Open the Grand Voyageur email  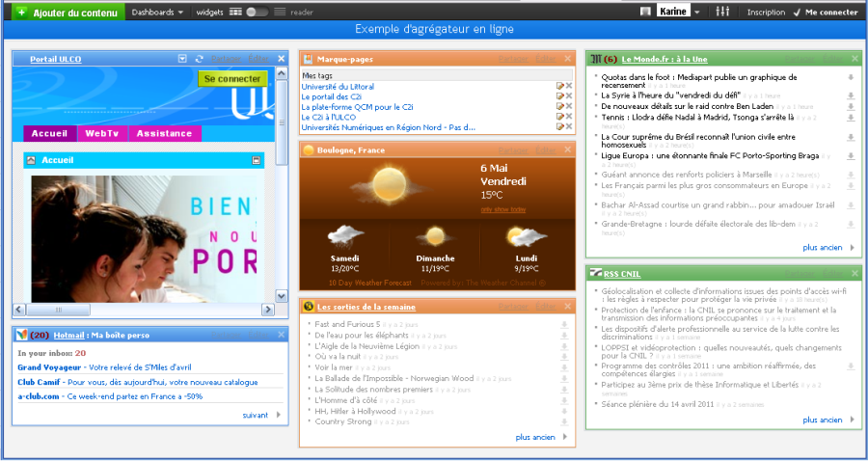[x=104, y=367]
